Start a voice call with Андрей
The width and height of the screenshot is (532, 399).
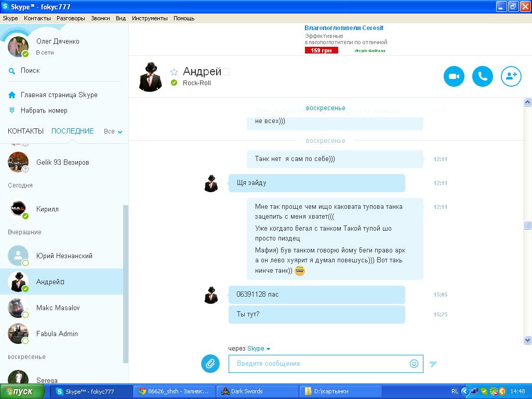coord(483,76)
